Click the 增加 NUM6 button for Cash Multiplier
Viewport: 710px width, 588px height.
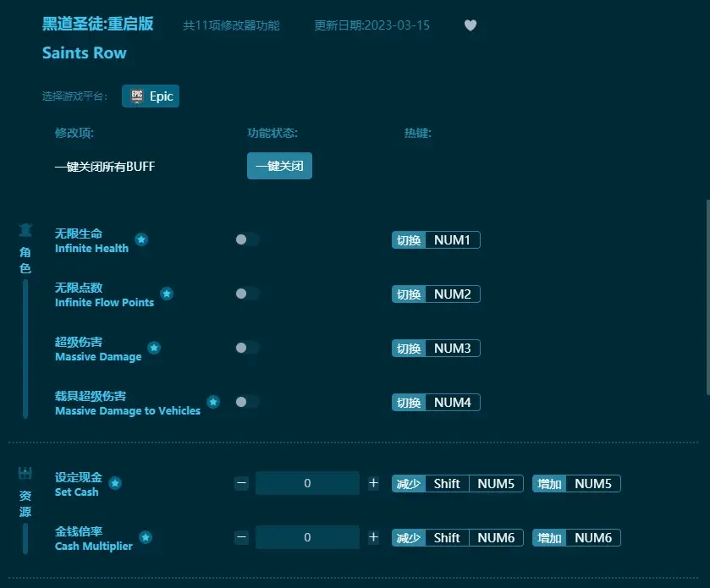click(576, 537)
